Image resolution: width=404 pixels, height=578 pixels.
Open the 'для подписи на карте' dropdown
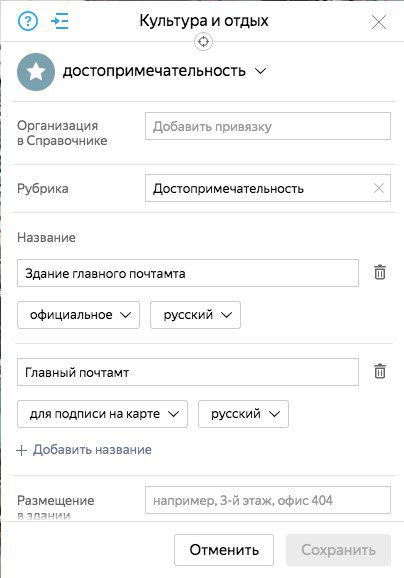[102, 414]
